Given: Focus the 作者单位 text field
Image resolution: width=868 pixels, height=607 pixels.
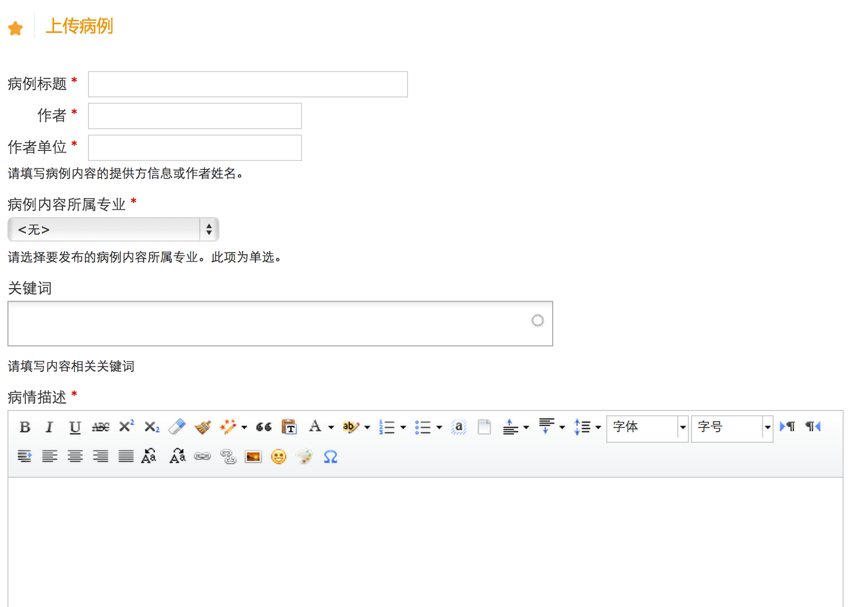Looking at the screenshot, I should coord(194,148).
